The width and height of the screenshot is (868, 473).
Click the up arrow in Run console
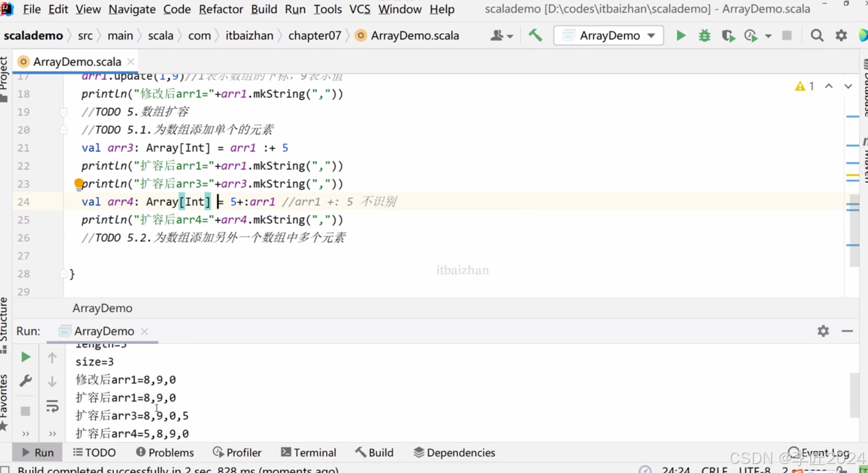[52, 357]
